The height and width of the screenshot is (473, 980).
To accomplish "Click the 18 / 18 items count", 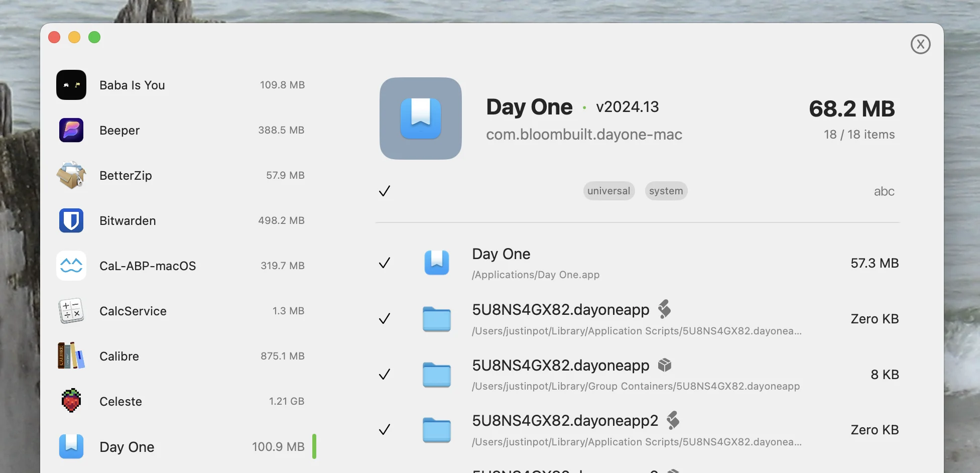I will point(860,135).
